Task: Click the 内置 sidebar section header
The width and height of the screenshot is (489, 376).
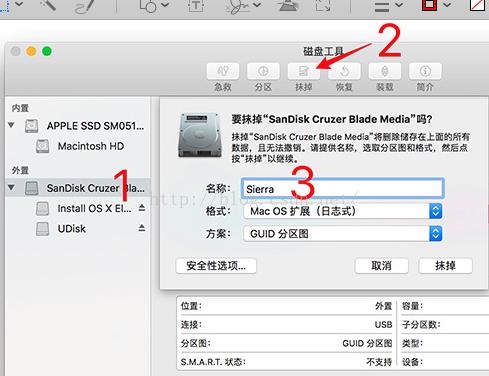Action: pyautogui.click(x=20, y=108)
